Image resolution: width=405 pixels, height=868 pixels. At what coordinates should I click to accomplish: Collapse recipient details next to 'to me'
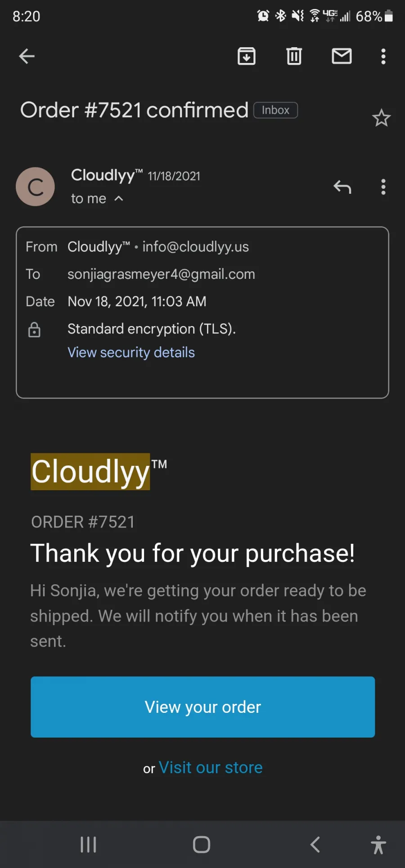pyautogui.click(x=119, y=198)
